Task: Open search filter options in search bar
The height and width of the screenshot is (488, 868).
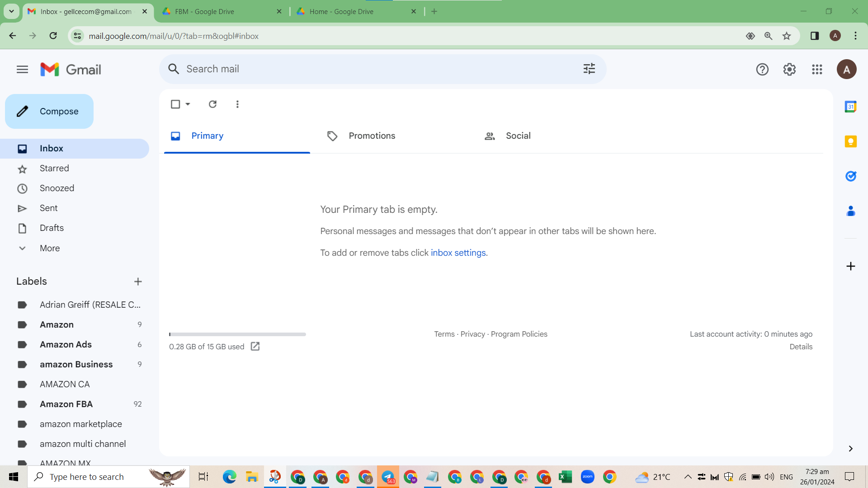Action: coord(589,69)
